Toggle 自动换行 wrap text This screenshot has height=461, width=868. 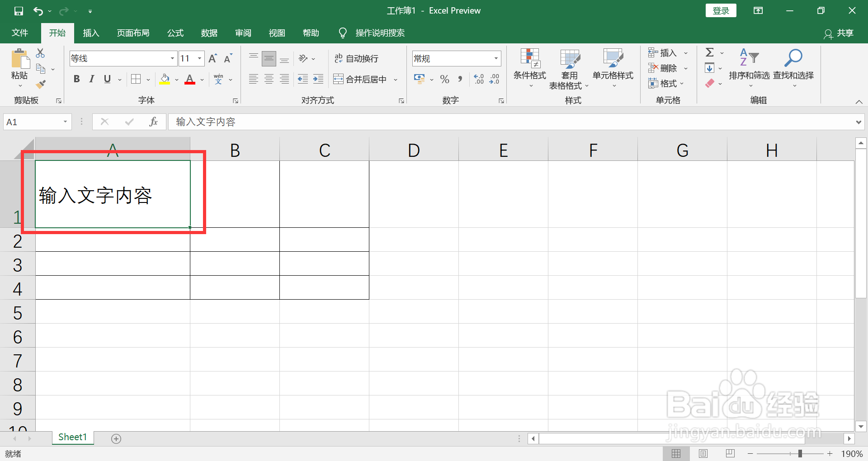(x=356, y=58)
